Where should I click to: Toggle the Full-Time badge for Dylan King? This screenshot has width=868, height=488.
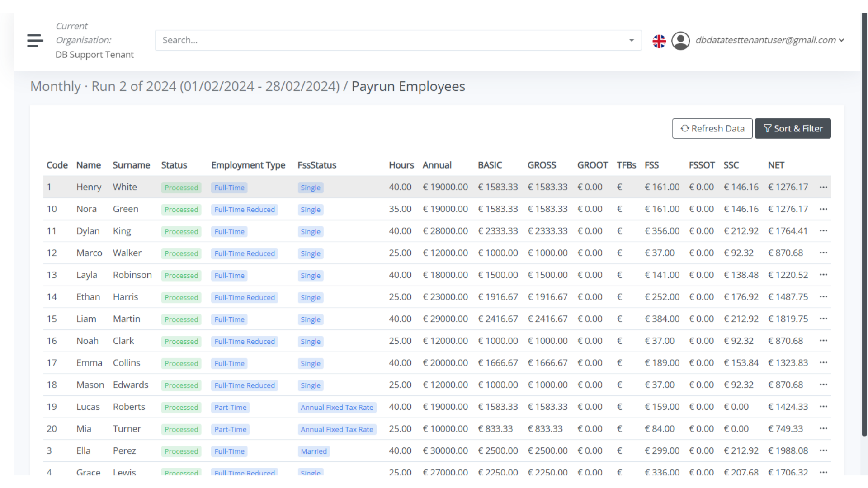tap(229, 231)
